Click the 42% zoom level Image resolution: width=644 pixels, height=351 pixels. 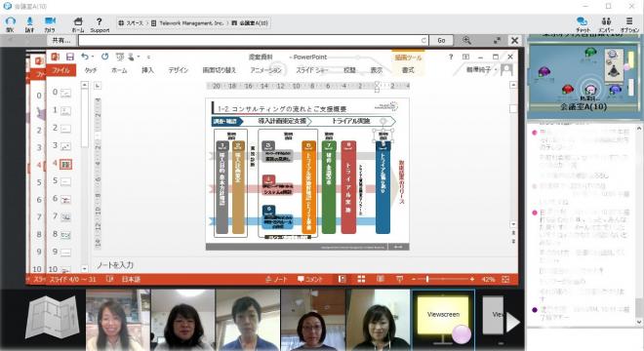[488, 279]
